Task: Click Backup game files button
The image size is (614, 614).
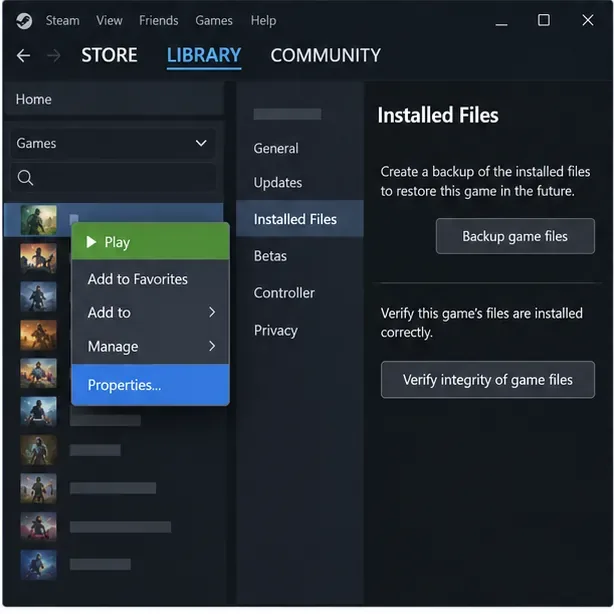Action: pos(515,236)
